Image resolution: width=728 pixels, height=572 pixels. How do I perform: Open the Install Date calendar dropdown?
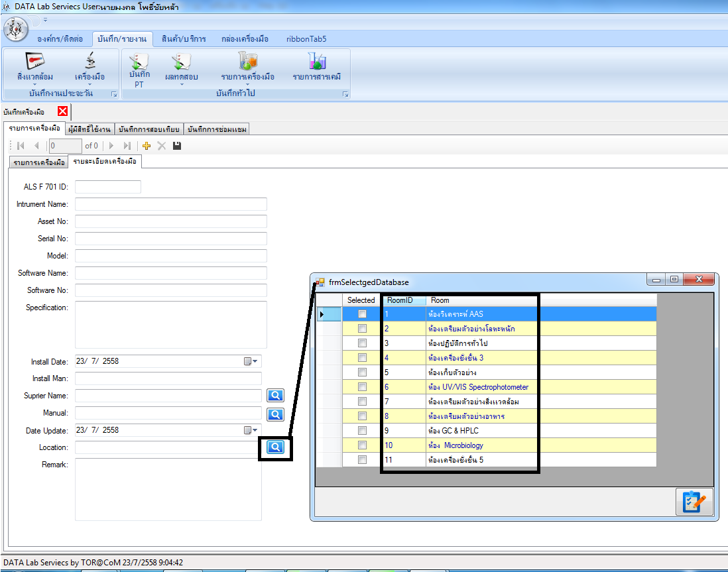point(251,362)
